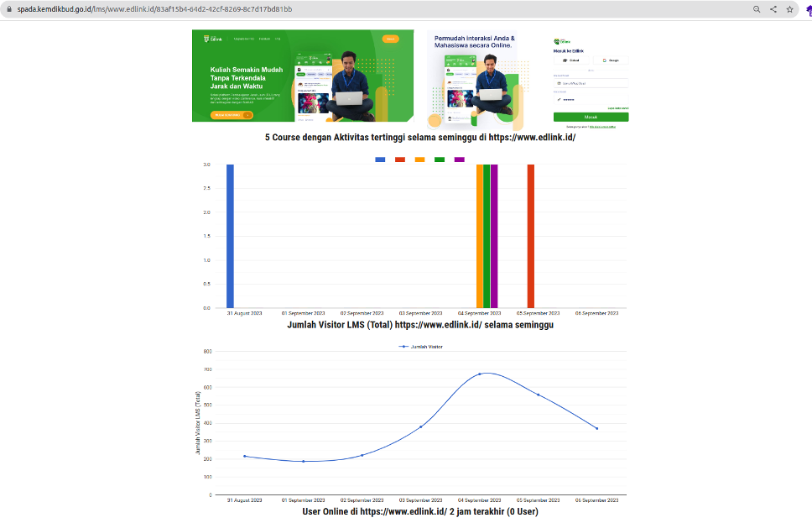Click the zoom magnifier icon in address bar

point(757,9)
